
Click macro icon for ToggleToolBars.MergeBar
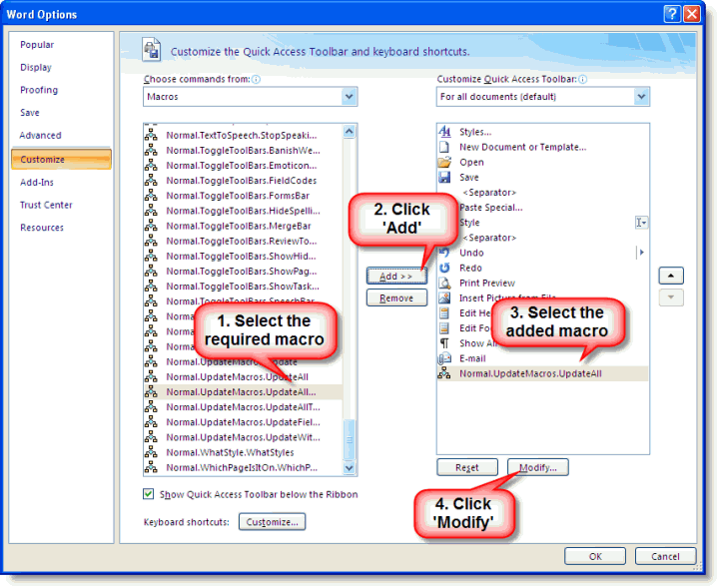pyautogui.click(x=151, y=226)
